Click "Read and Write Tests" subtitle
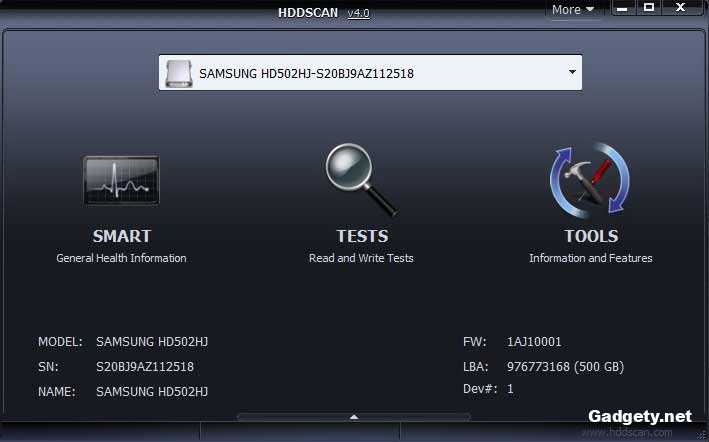The height and width of the screenshot is (442, 709). 361,258
